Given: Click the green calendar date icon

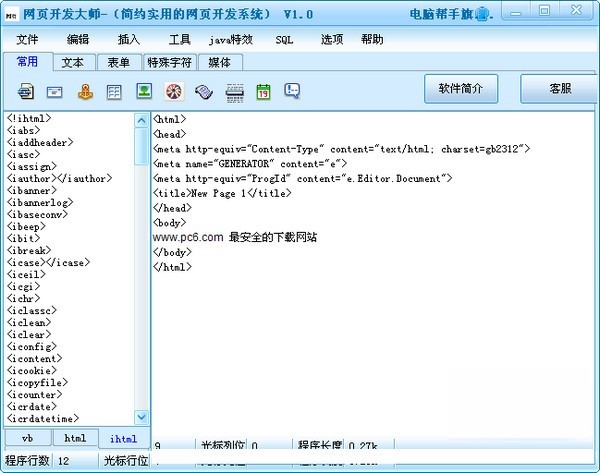Looking at the screenshot, I should [263, 91].
